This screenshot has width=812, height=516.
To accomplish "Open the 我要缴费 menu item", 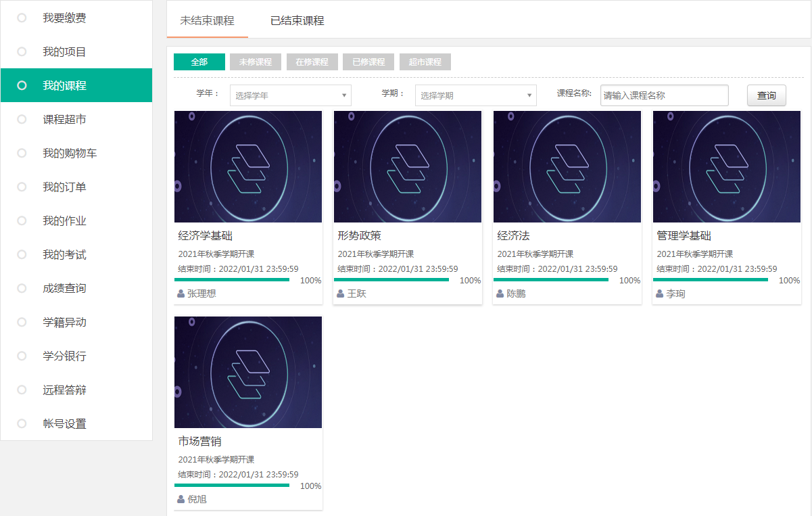I will tap(76, 18).
